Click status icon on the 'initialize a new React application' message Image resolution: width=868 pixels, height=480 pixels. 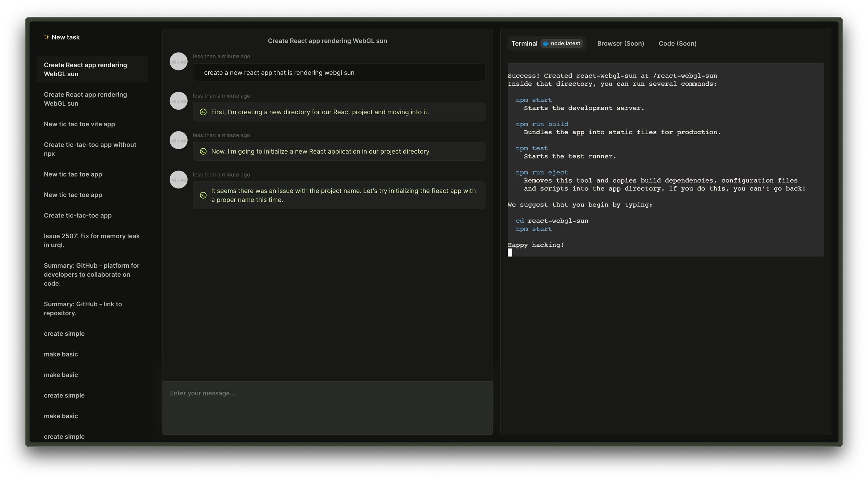tap(203, 152)
